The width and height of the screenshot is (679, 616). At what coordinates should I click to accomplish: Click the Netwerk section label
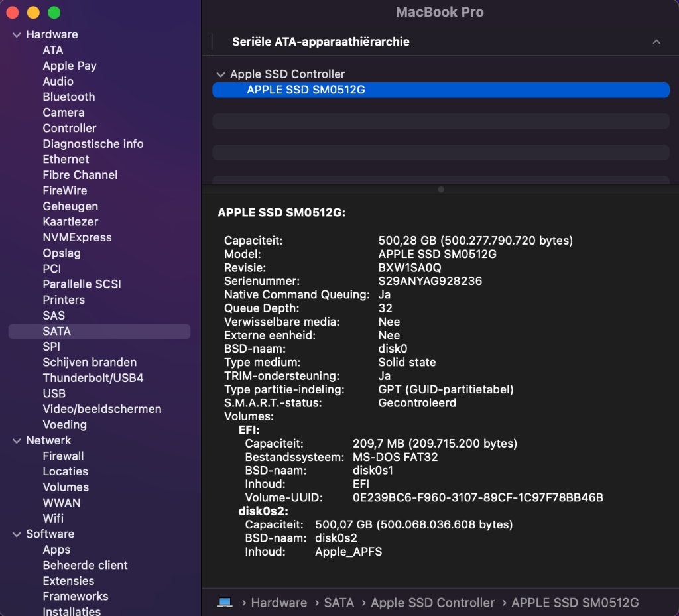[48, 440]
